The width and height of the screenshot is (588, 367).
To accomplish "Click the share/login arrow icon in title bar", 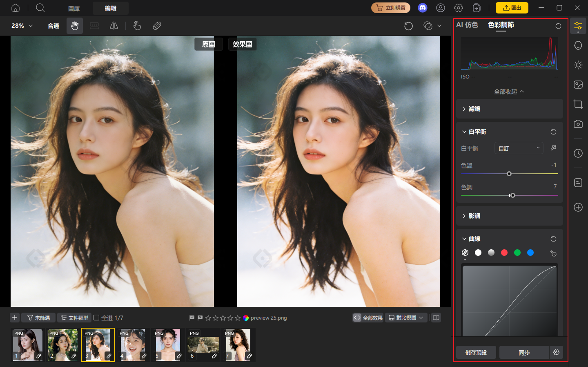I will 477,8.
